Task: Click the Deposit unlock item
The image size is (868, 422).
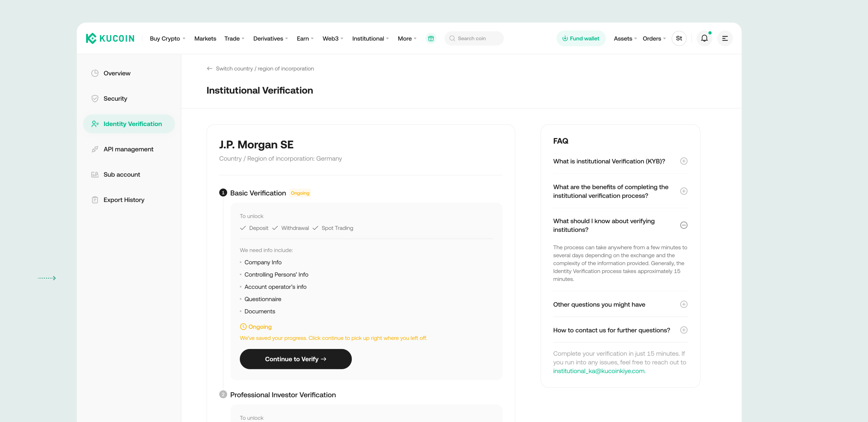Action: [254, 228]
